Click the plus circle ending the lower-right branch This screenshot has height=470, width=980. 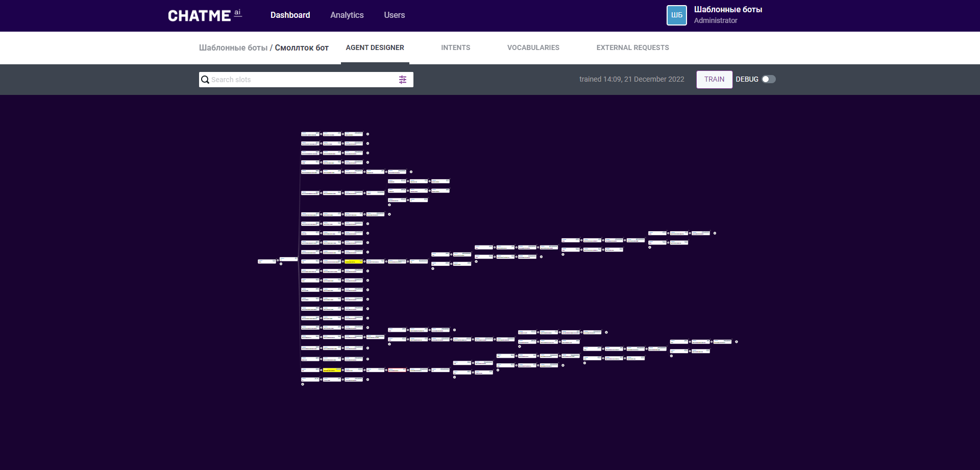(x=736, y=342)
